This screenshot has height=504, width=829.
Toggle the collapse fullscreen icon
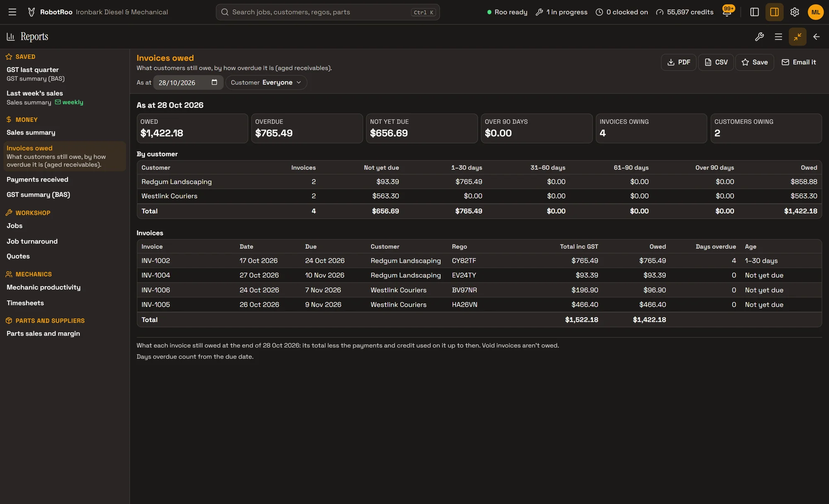[797, 37]
